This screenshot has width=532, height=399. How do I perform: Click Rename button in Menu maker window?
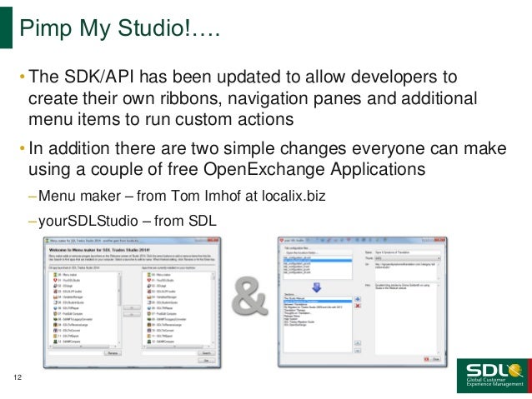(113, 353)
